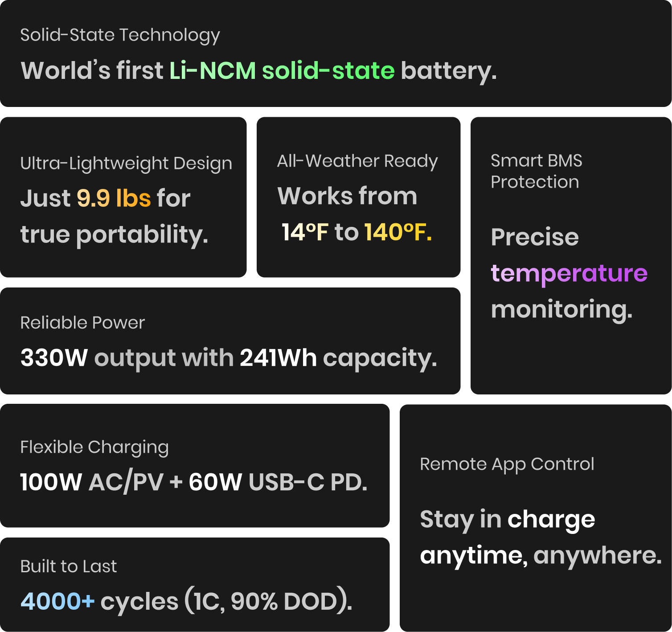The height and width of the screenshot is (632, 672).
Task: Select the "100W AC/PV + 60W USB-C PD" text
Action: [x=194, y=482]
